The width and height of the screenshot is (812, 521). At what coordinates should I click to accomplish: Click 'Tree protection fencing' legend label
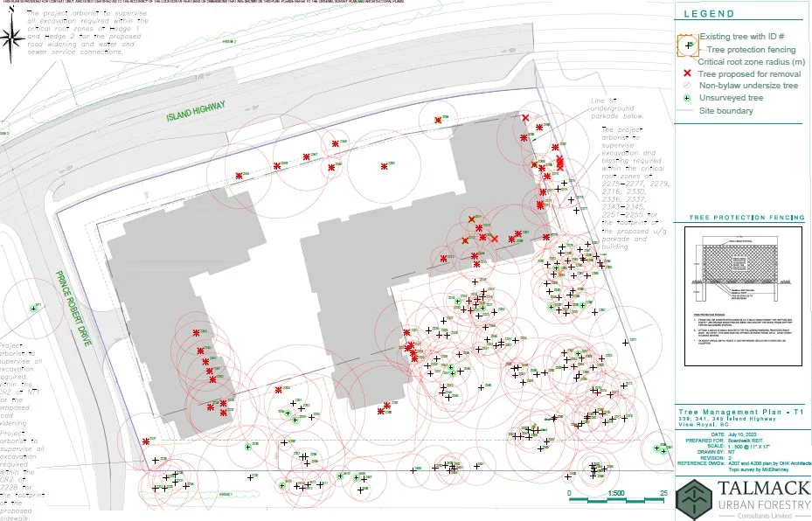(x=751, y=50)
